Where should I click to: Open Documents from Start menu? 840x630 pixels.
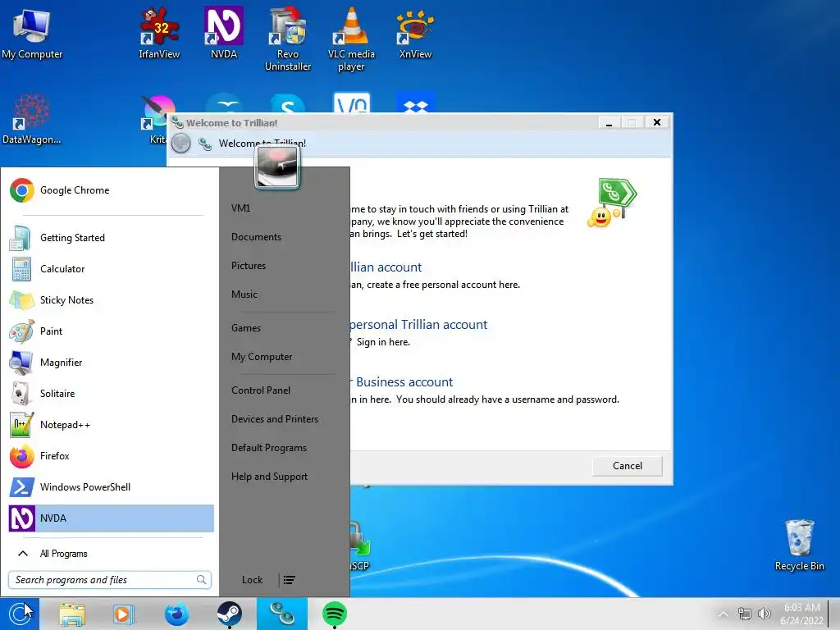click(256, 237)
